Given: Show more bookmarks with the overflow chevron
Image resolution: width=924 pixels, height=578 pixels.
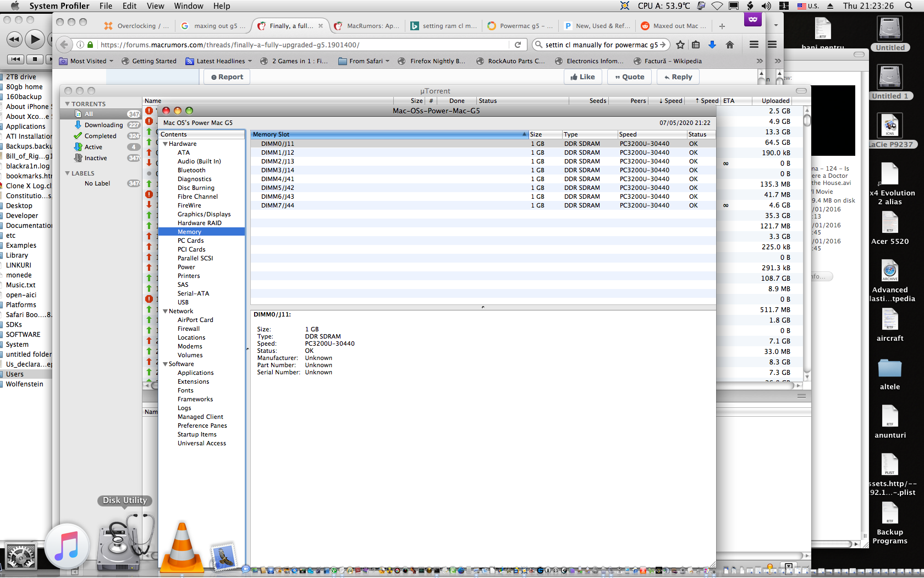Looking at the screenshot, I should pos(760,61).
